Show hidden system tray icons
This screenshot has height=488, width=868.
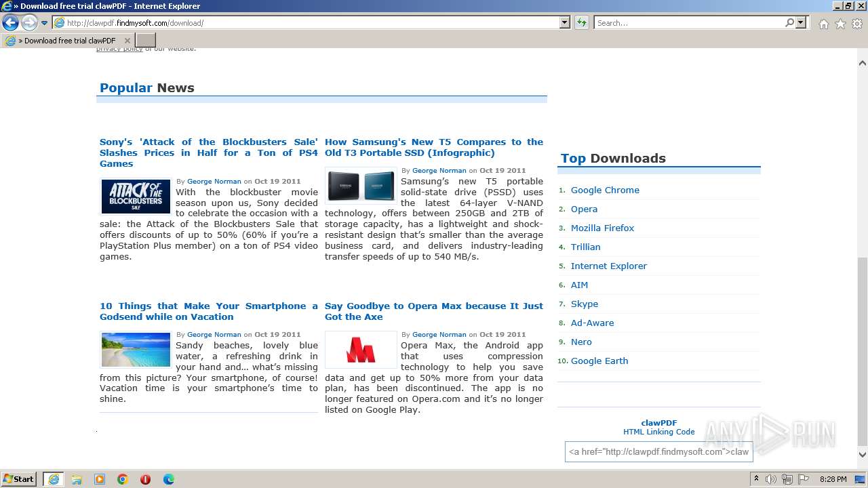click(x=757, y=479)
